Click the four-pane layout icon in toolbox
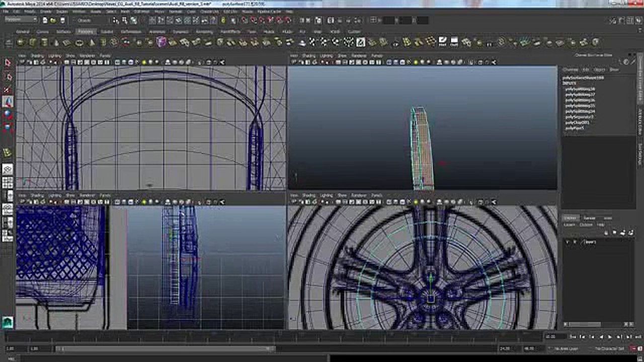This screenshot has height=362, width=644. pyautogui.click(x=8, y=183)
